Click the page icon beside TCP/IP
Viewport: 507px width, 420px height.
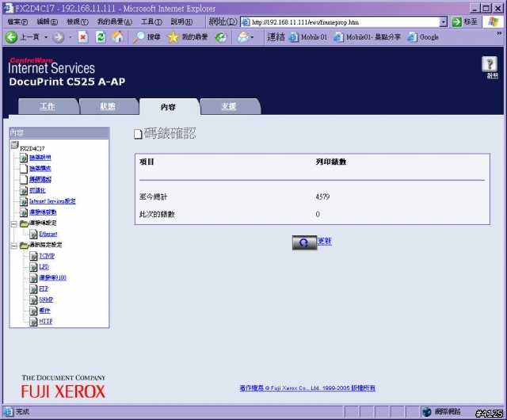[33, 256]
